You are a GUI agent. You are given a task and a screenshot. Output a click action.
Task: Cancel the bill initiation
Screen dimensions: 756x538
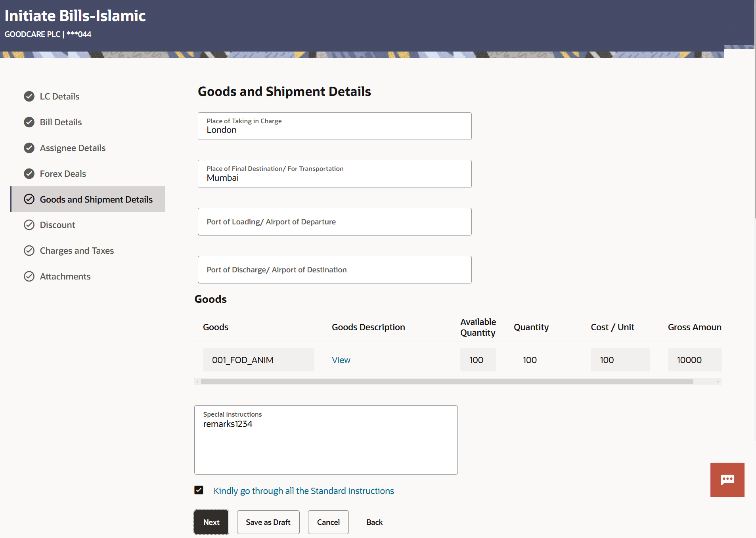click(x=328, y=522)
